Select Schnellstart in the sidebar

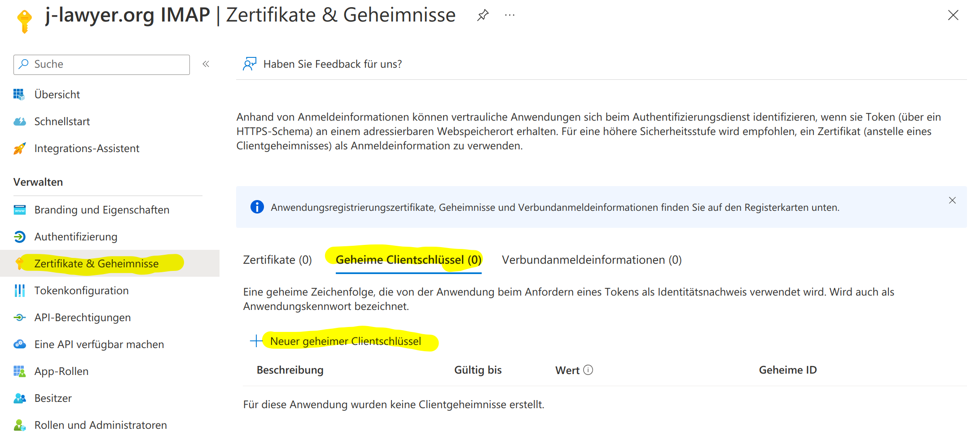[x=62, y=121]
